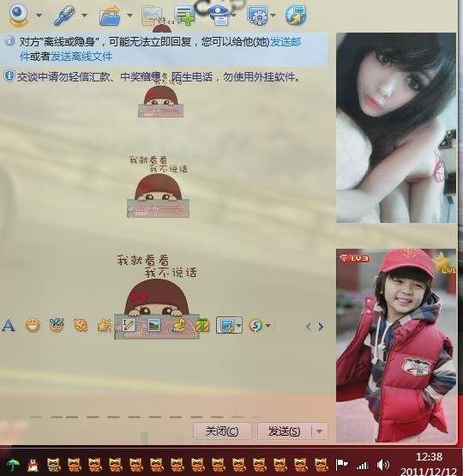Show next toolbar items with right arrow
Viewport: 463px width, 476px height.
coord(321,327)
